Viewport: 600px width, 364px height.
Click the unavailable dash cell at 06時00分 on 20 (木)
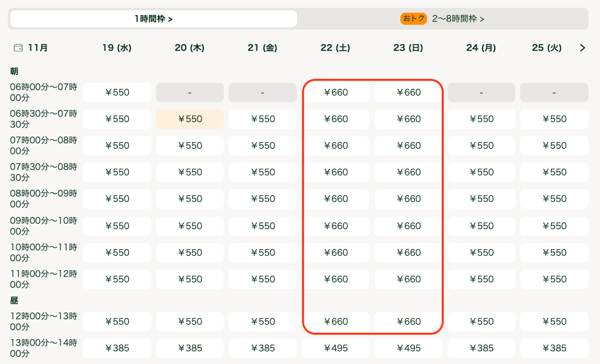click(189, 92)
